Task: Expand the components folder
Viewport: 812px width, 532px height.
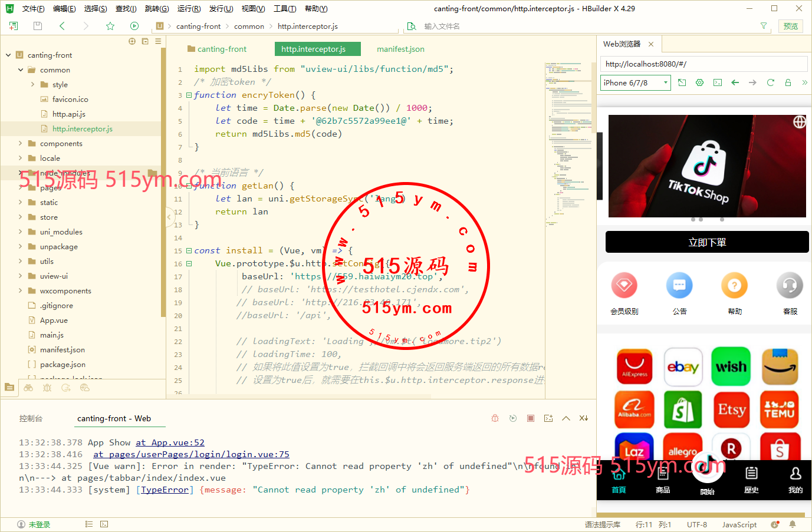Action: point(20,143)
